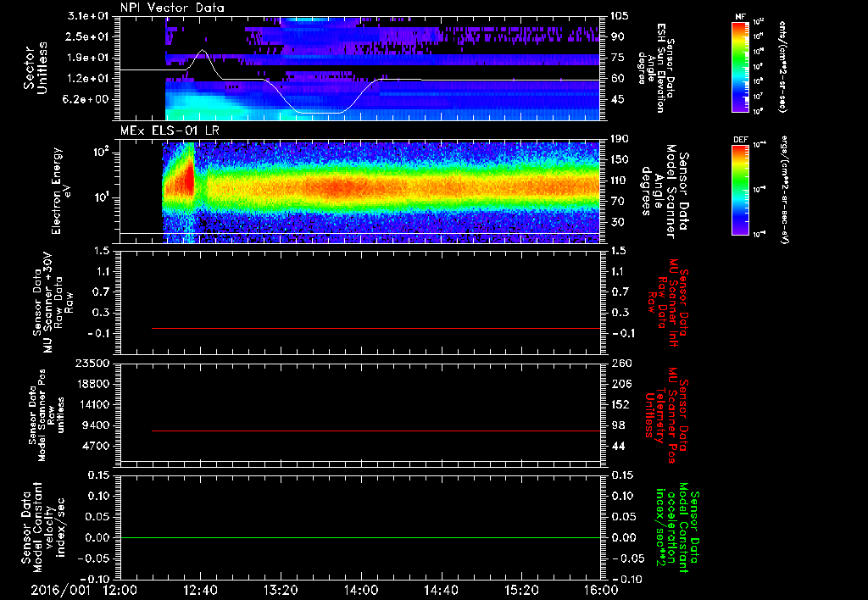Click the "NF" legend title

point(740,17)
